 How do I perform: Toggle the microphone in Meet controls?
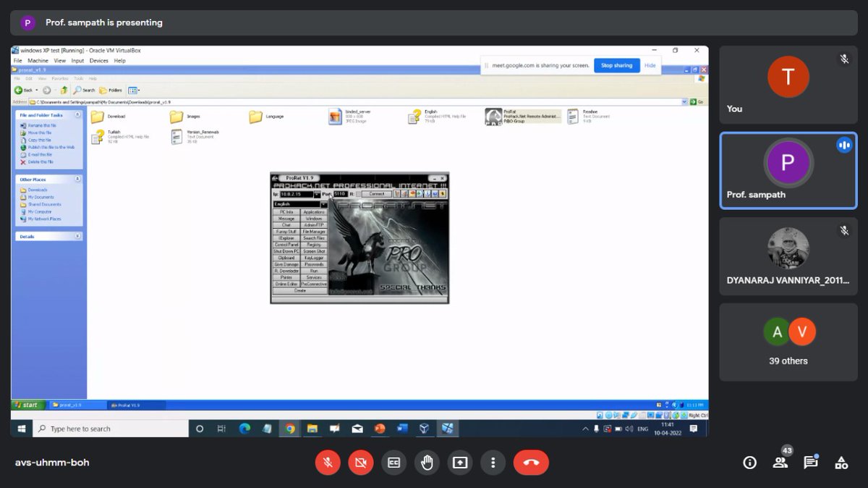click(328, 463)
